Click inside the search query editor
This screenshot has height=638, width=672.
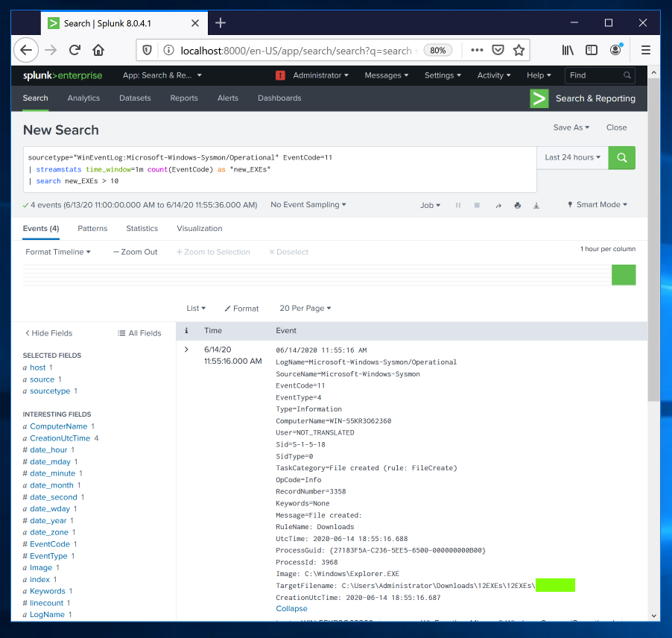280,169
